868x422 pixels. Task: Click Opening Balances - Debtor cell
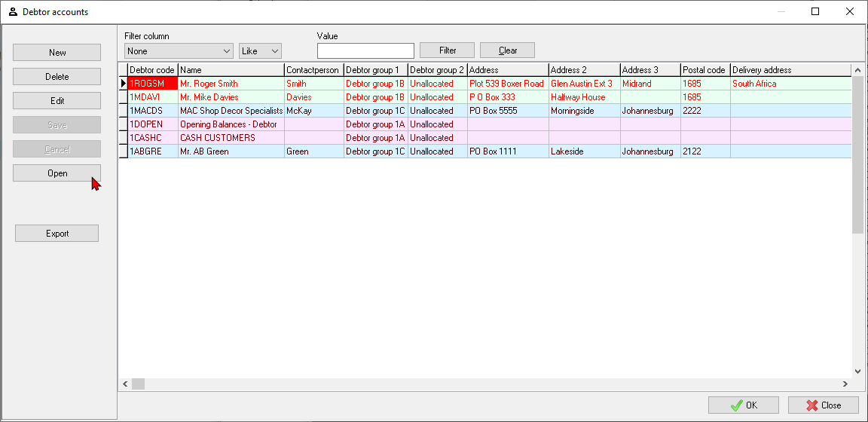[231, 124]
